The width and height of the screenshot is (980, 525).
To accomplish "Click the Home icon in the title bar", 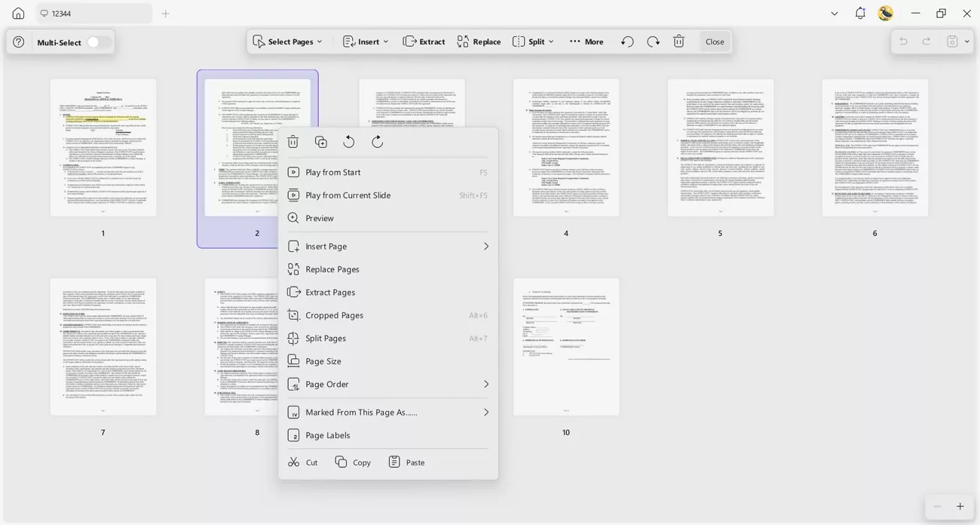I will pyautogui.click(x=17, y=13).
